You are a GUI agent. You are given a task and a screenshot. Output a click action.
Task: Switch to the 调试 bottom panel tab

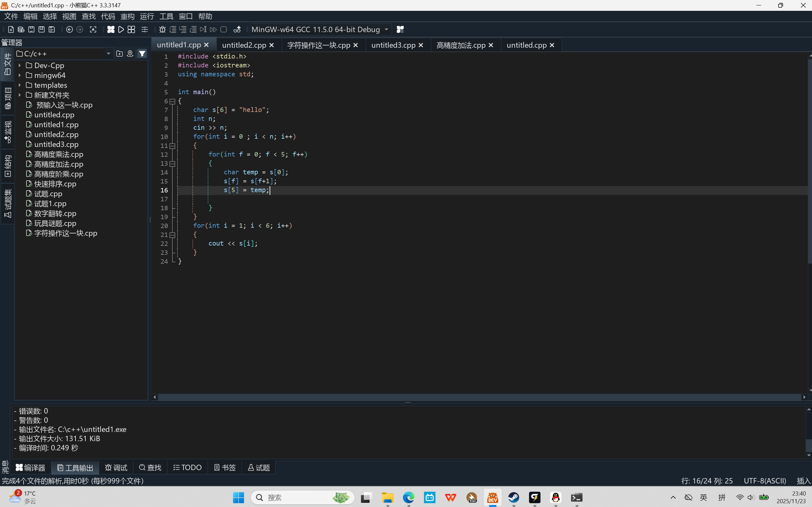(116, 468)
